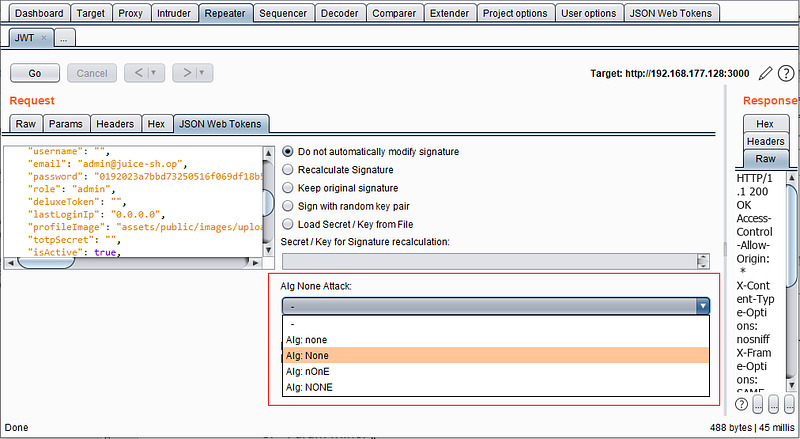Open help via question mark icon near target
The height and width of the screenshot is (439, 800).
786,74
